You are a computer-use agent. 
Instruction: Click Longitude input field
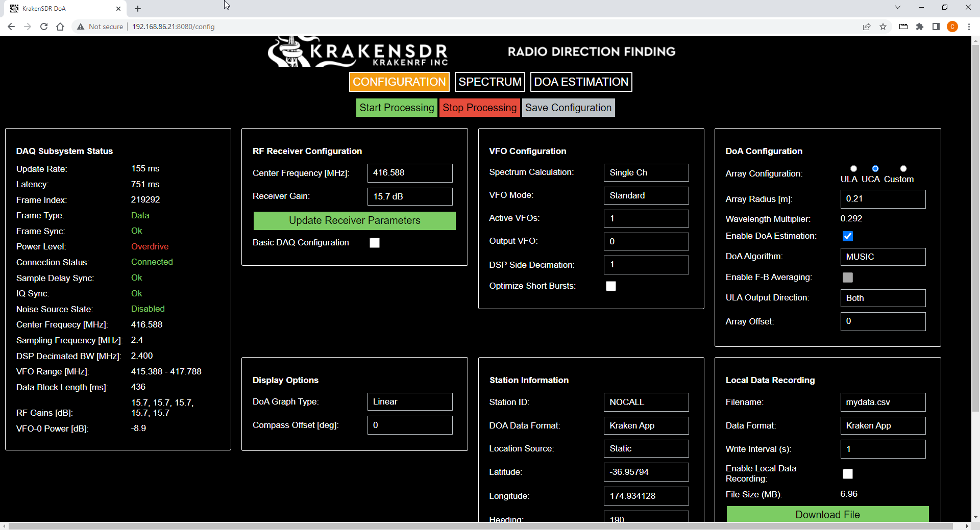[646, 496]
